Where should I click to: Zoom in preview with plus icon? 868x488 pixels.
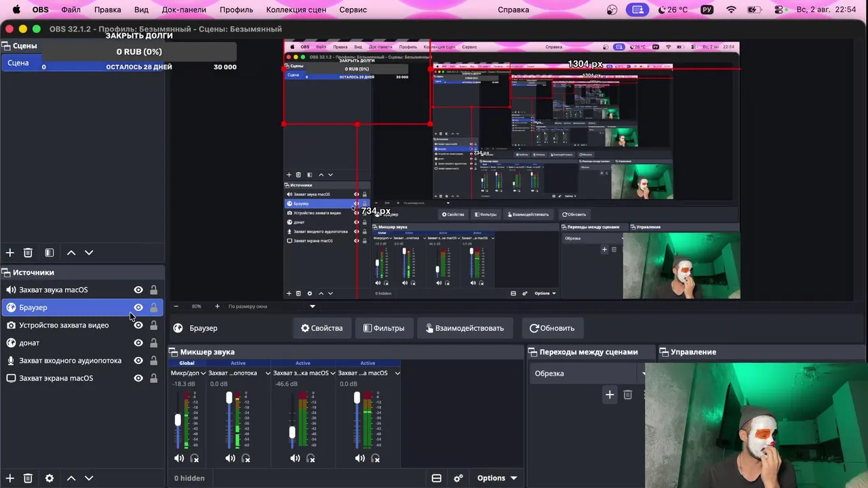click(217, 306)
